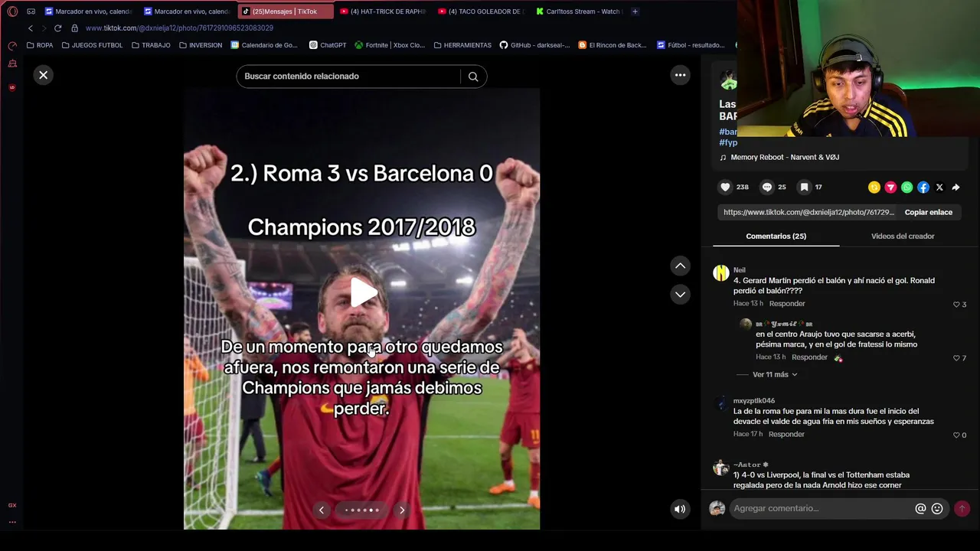
Task: Open a new browser tab plus
Action: [x=635, y=11]
